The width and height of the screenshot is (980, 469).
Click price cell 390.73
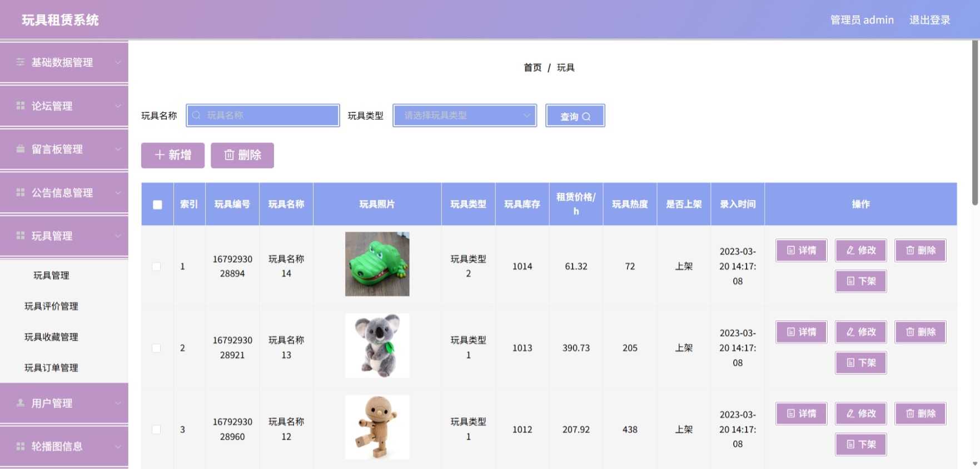(576, 348)
